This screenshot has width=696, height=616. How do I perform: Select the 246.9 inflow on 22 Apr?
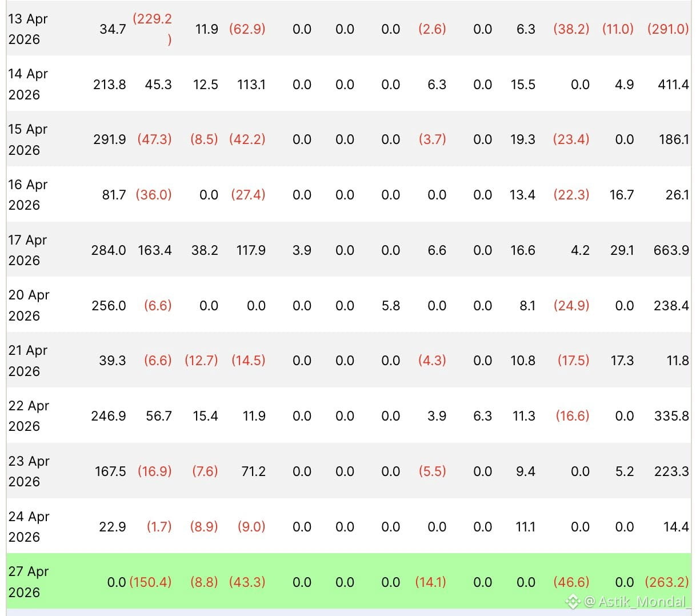[109, 416]
